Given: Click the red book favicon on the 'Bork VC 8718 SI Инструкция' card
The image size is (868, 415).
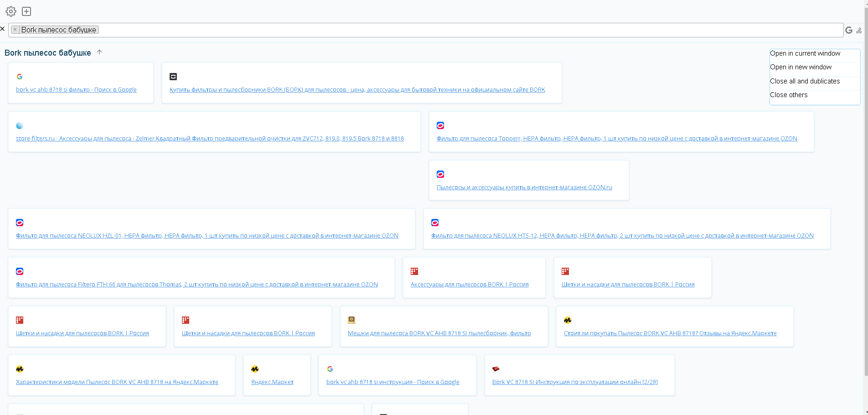Looking at the screenshot, I should [x=496, y=369].
